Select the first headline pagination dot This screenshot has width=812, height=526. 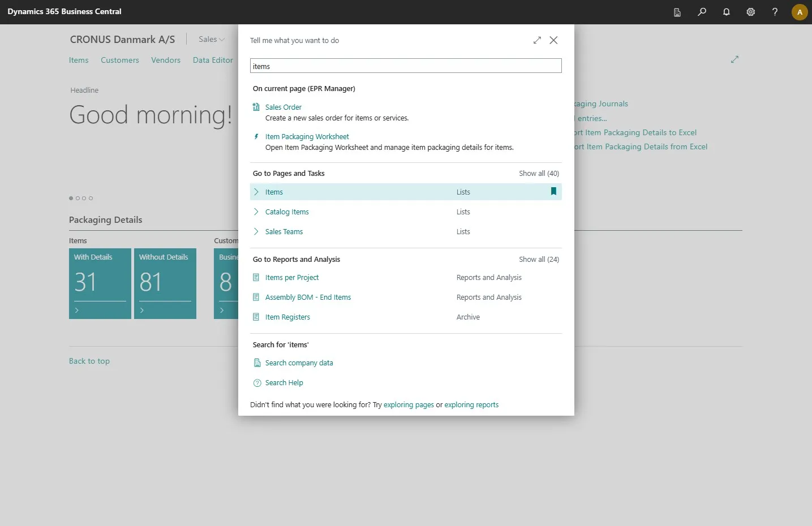pyautogui.click(x=71, y=199)
